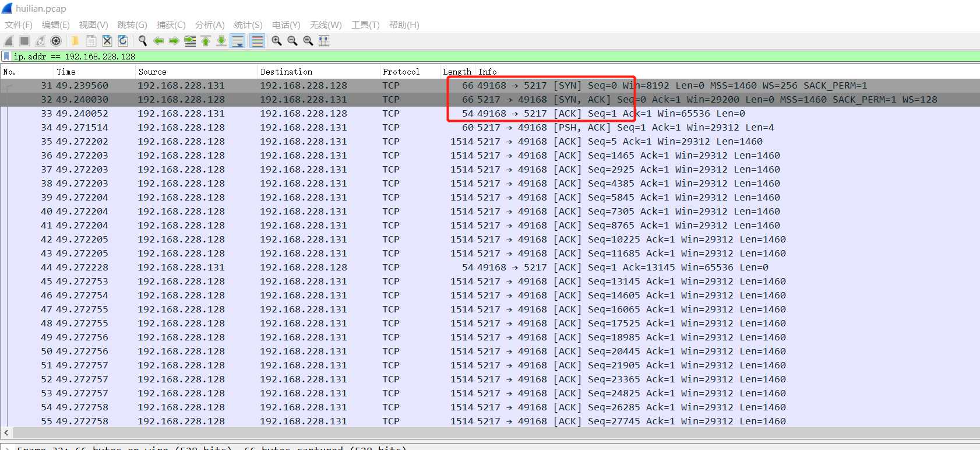This screenshot has width=980, height=450.
Task: Open the 分析(A) menu
Action: [x=210, y=25]
